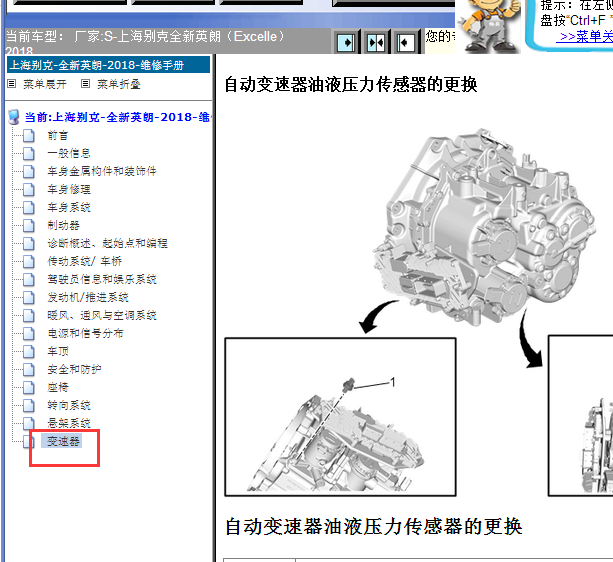Open the 电源和信号分布 tree item
Viewport: 613px width, 562px height.
[85, 333]
